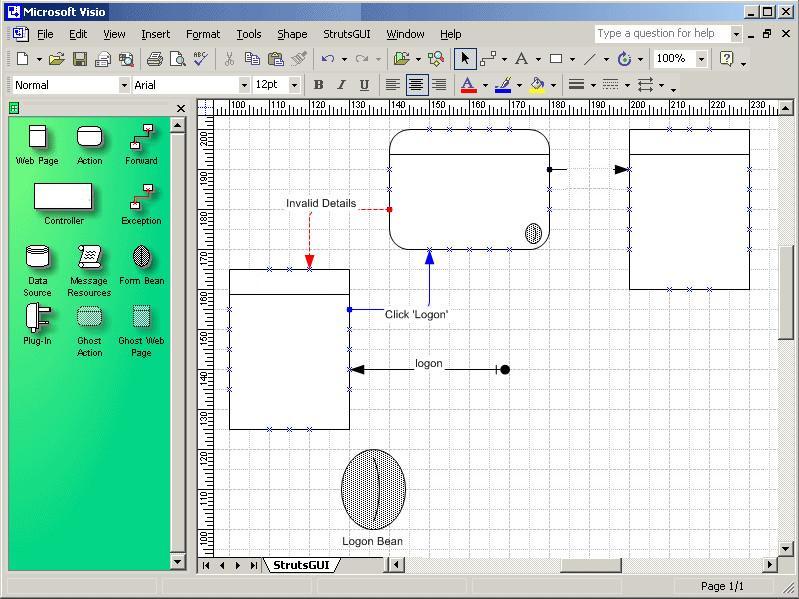The height and width of the screenshot is (599, 799).
Task: Pick the Forward connector stencil
Action: 141,145
